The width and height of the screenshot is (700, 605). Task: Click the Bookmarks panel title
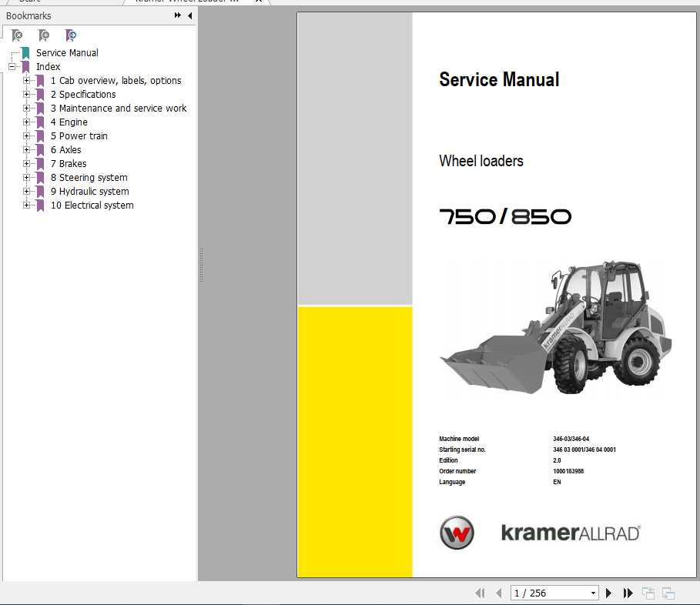click(x=28, y=15)
